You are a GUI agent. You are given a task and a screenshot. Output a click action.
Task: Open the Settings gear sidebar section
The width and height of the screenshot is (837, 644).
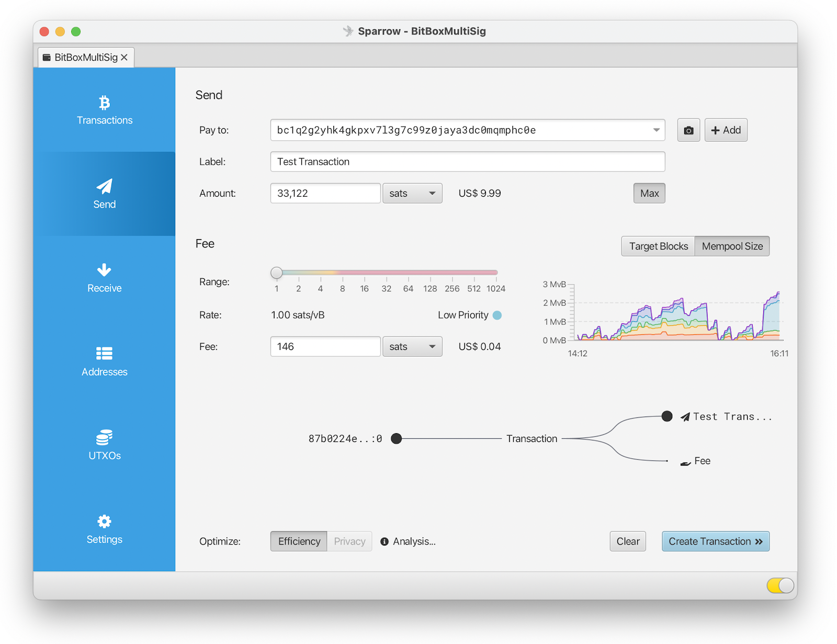pos(104,529)
